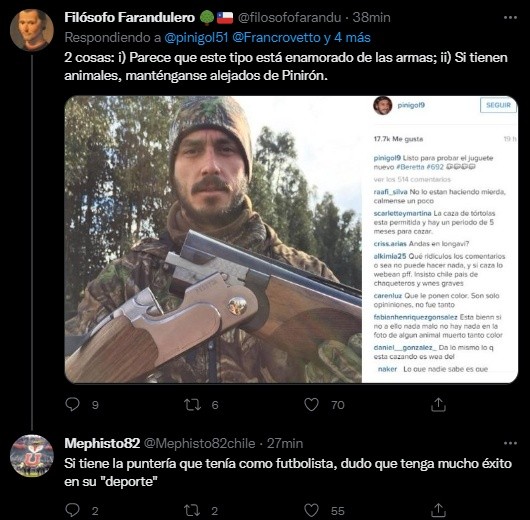The height and width of the screenshot is (520, 530).
Task: Open the @Francrovetto mention link
Action: (276, 38)
